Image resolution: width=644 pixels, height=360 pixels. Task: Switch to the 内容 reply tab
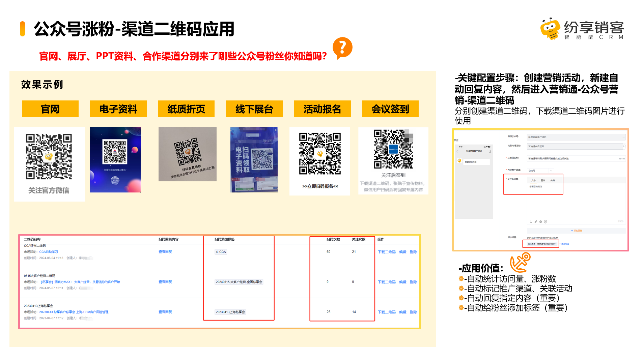tap(553, 181)
